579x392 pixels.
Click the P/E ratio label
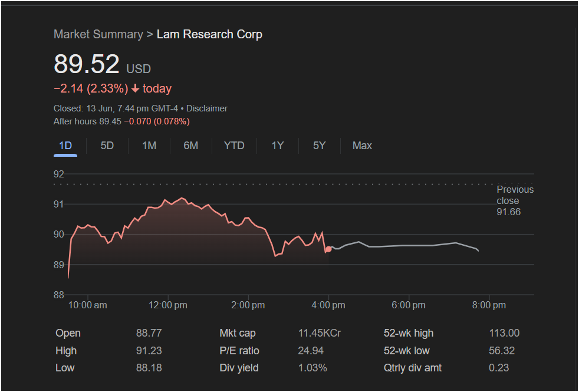pyautogui.click(x=239, y=351)
